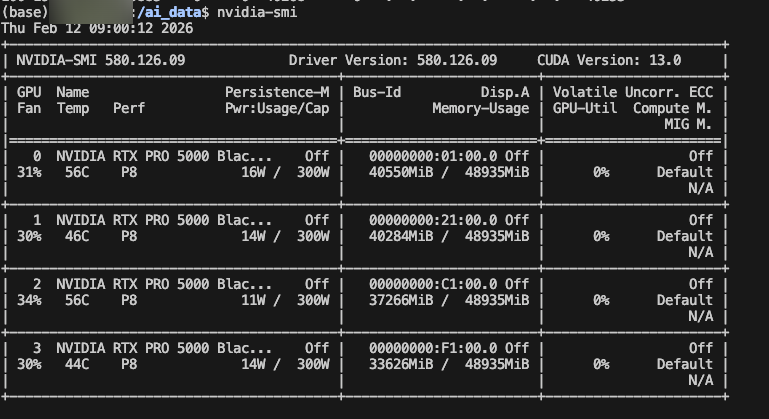
Task: Click the ai_data path in the prompt
Action: (177, 12)
